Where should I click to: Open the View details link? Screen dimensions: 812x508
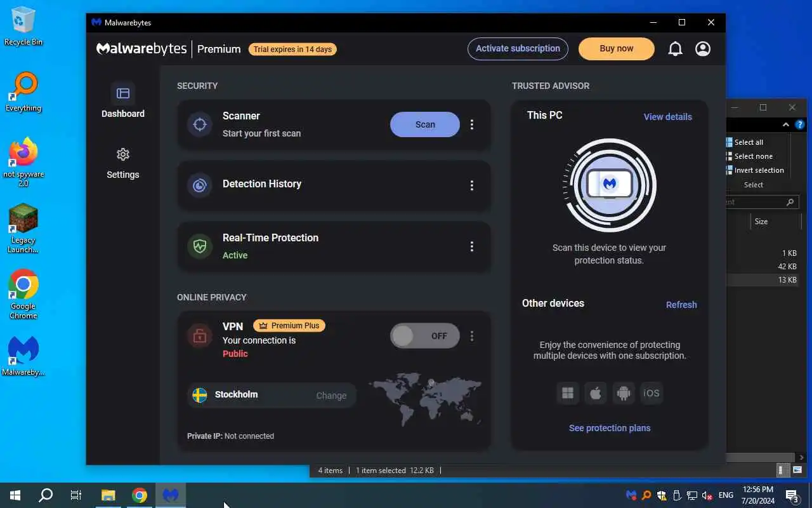667,117
